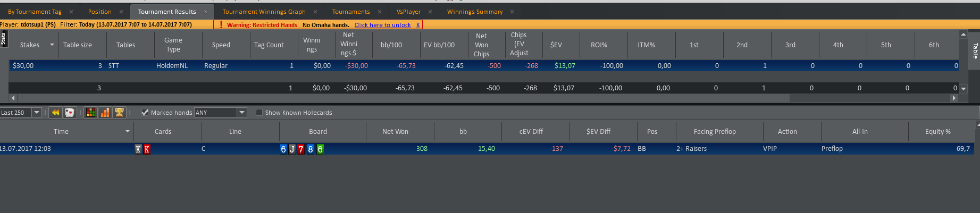This screenshot has width=980, height=213.
Task: Select the $30,00 stakes row
Action: [484, 66]
